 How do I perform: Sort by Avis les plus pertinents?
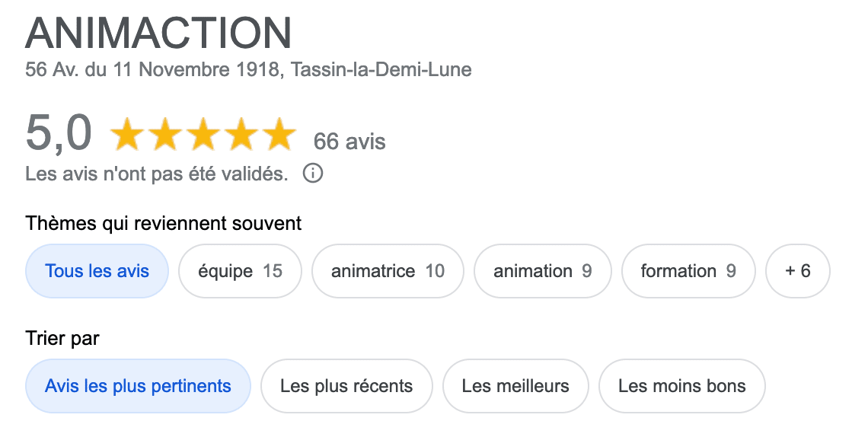tap(138, 386)
